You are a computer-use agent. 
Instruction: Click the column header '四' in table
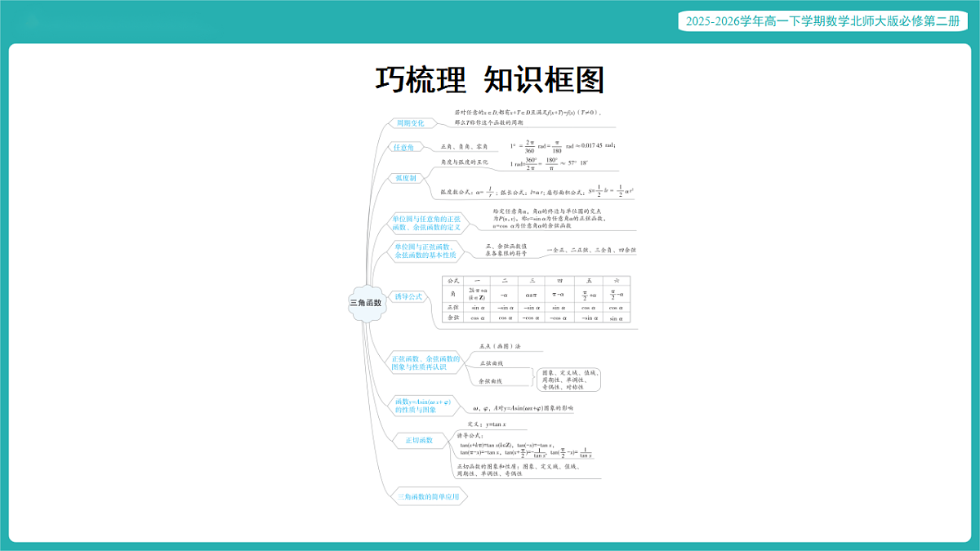pyautogui.click(x=559, y=280)
